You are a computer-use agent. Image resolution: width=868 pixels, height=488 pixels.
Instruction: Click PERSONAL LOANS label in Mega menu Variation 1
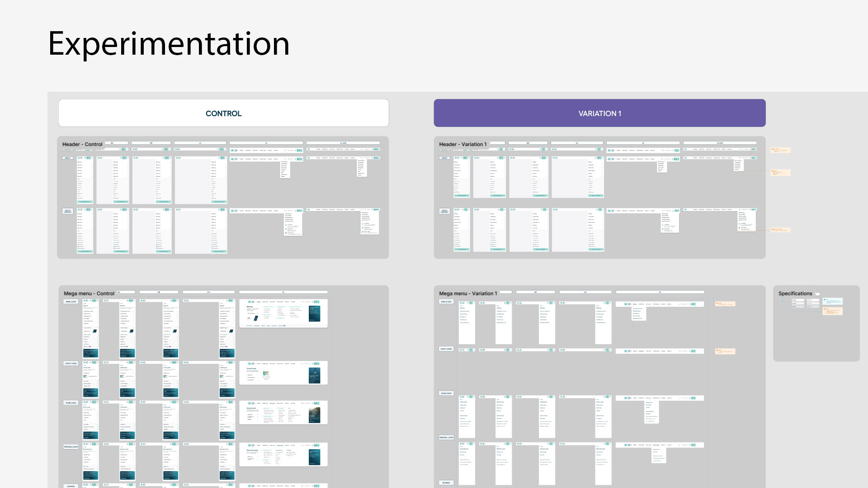tap(446, 437)
